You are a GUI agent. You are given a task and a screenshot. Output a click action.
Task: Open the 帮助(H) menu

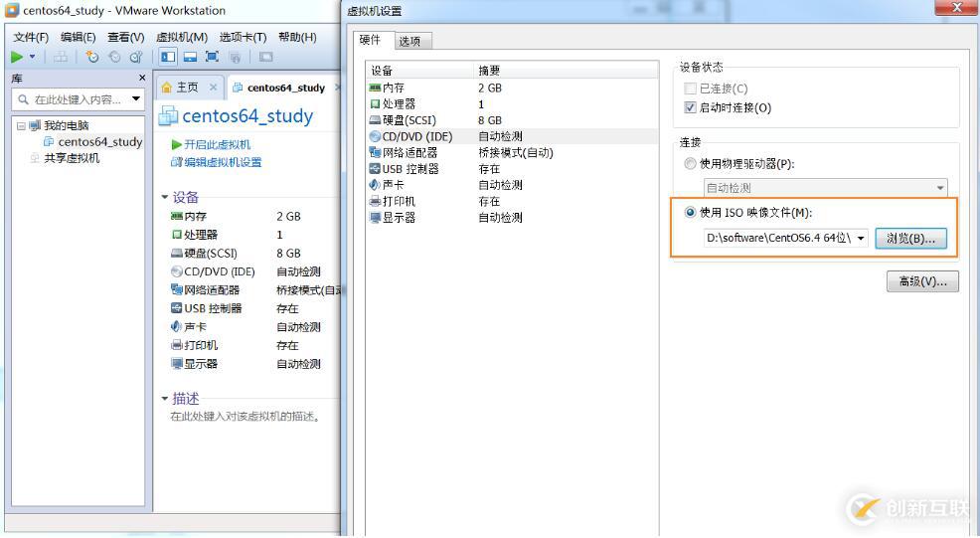pyautogui.click(x=297, y=38)
